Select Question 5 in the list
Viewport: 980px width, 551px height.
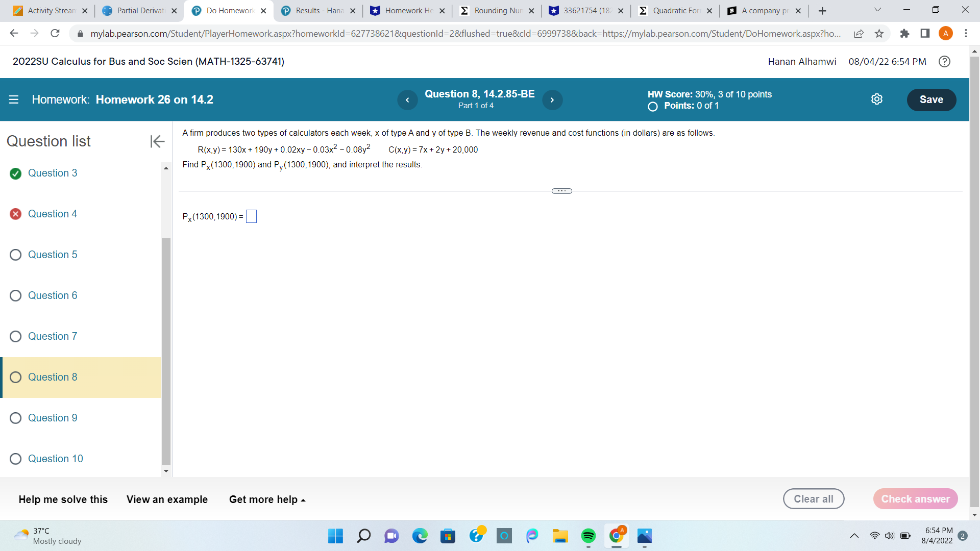(x=53, y=255)
